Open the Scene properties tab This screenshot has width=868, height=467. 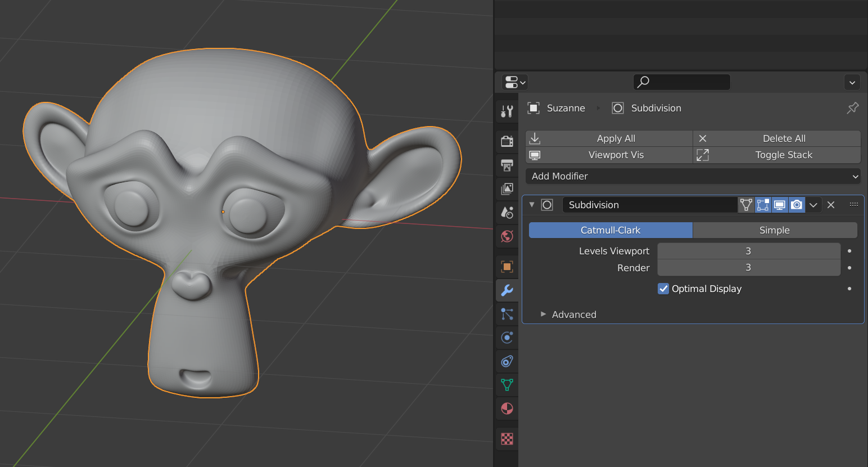tap(507, 212)
